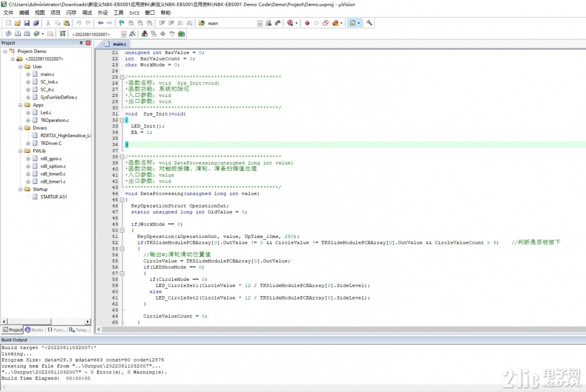Select TKDriver.C in project tree
Viewport: 586px width, 392px height.
pyautogui.click(x=51, y=143)
